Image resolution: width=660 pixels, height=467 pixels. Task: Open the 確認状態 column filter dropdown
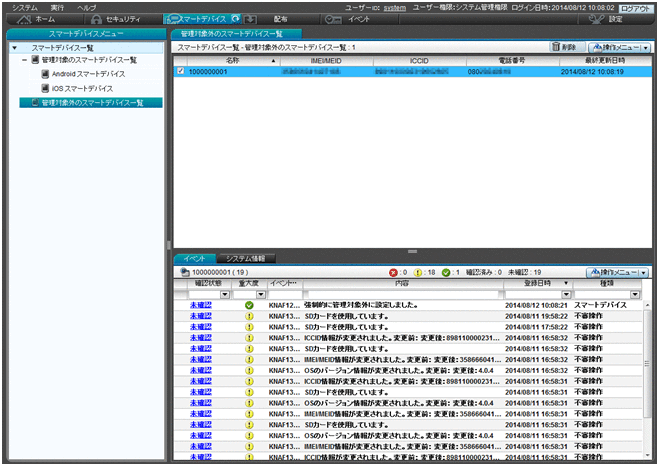tap(225, 295)
